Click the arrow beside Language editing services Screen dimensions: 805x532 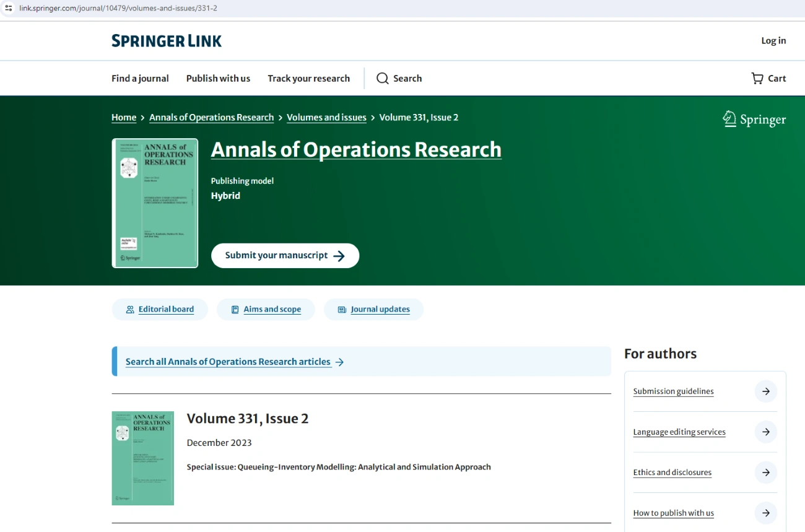[x=766, y=432]
